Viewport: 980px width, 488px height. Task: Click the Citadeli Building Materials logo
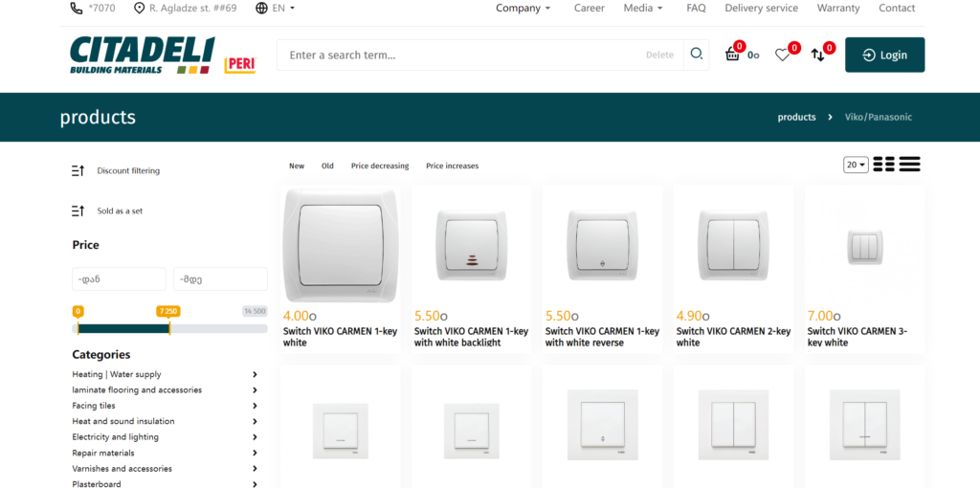(142, 55)
